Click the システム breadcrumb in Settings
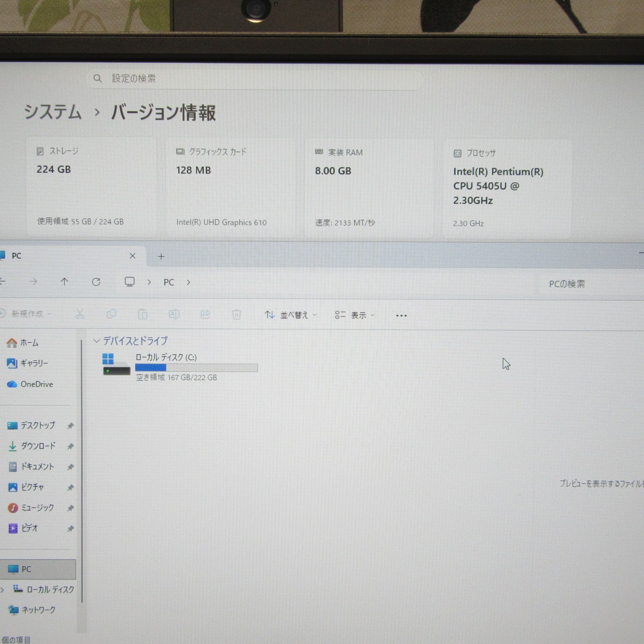Viewport: 644px width, 644px height. click(53, 112)
